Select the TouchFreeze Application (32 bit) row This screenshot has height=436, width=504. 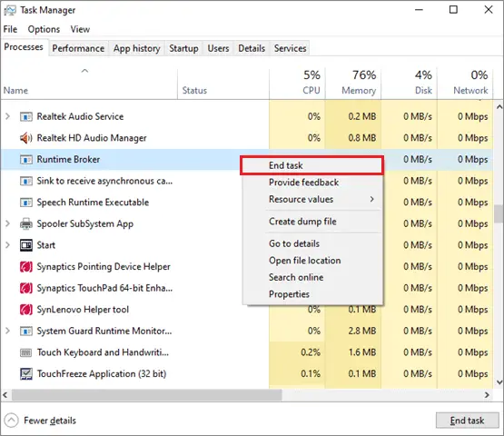[x=247, y=374]
